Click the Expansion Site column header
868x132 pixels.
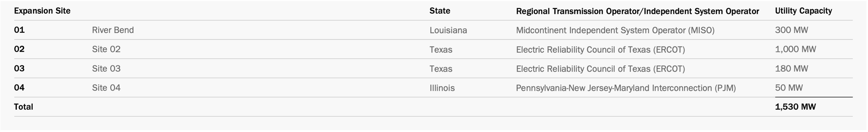tap(42, 11)
